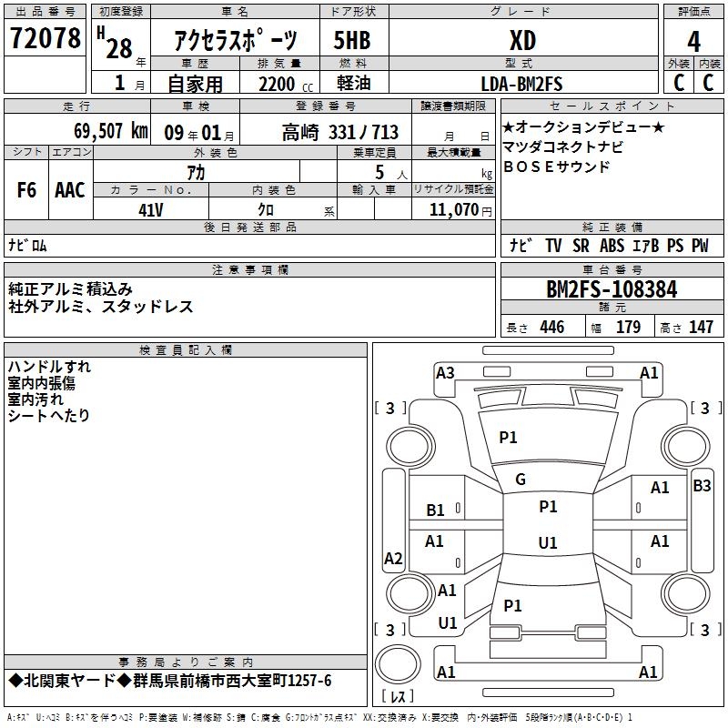
Task: Select door type 5HB
Action: click(x=352, y=40)
